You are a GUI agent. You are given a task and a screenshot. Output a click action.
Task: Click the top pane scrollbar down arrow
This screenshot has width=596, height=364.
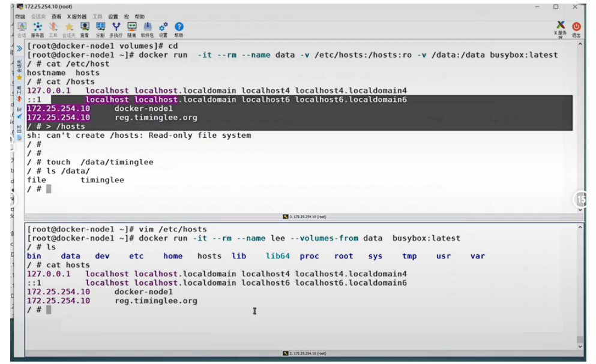point(580,210)
